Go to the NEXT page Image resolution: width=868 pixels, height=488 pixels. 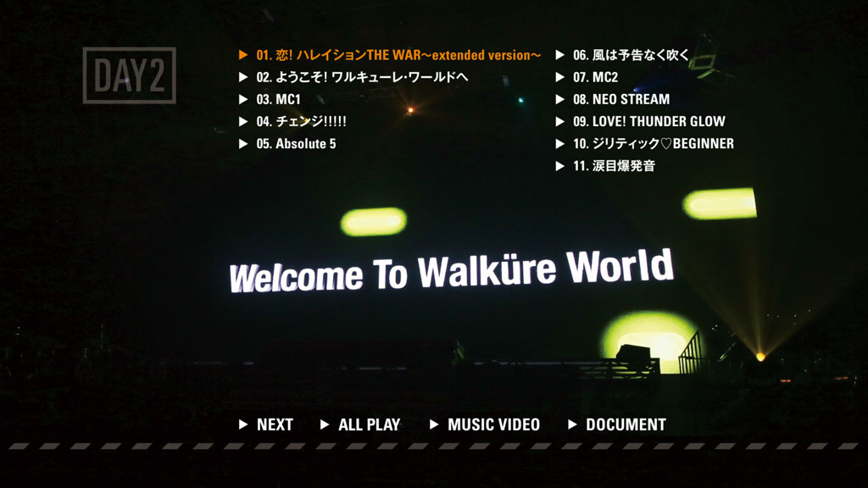[x=275, y=424]
